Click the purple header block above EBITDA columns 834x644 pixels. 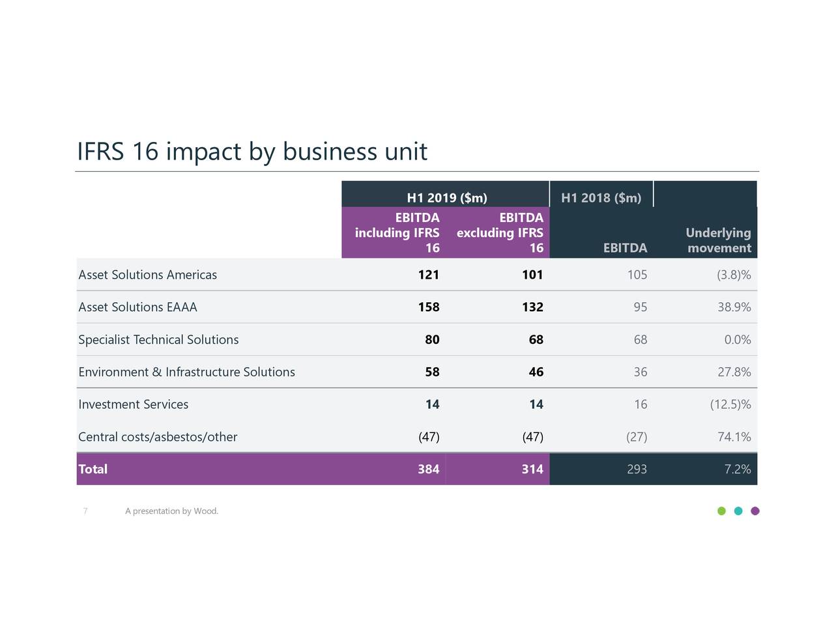tap(445, 232)
